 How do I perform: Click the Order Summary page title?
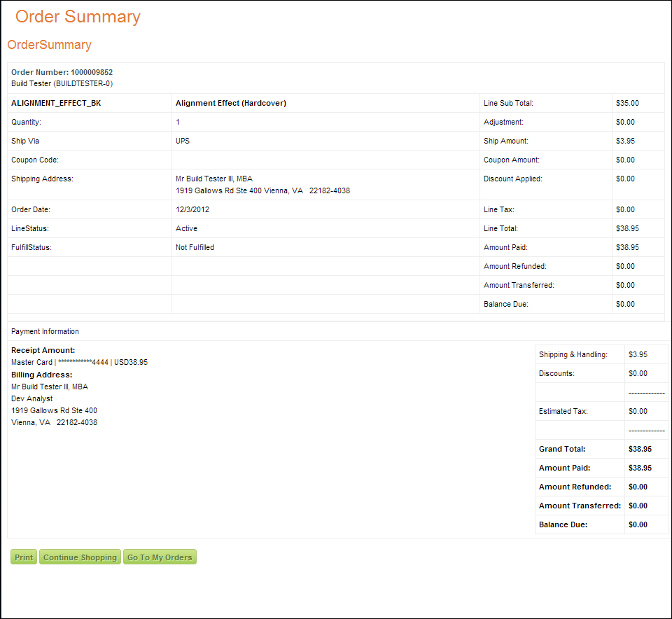click(78, 17)
